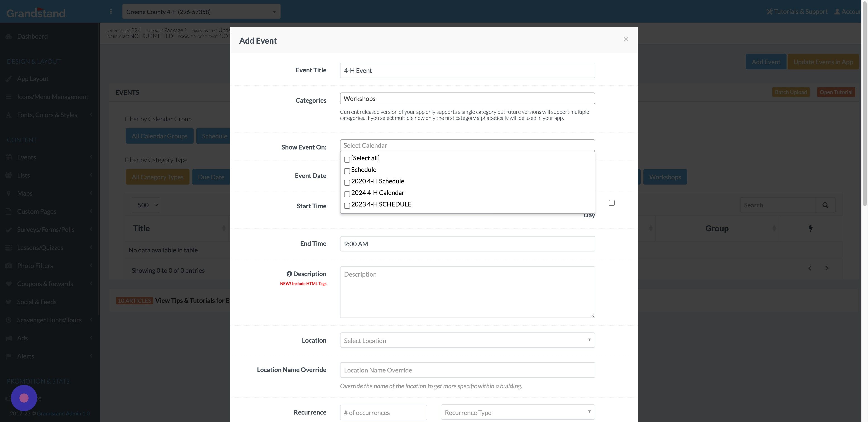Click the purple recording circle button
Image resolution: width=868 pixels, height=422 pixels.
tap(24, 398)
